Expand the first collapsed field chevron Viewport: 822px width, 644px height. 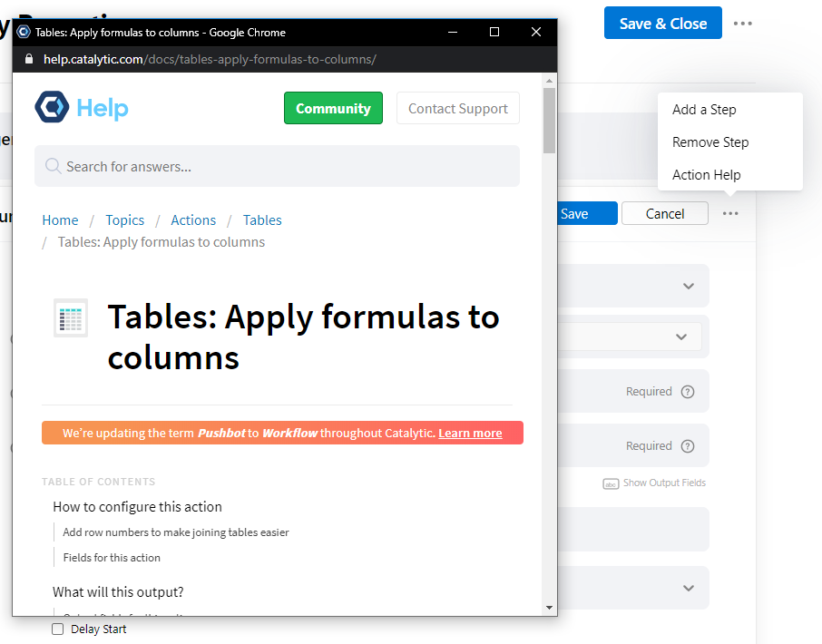(x=689, y=286)
